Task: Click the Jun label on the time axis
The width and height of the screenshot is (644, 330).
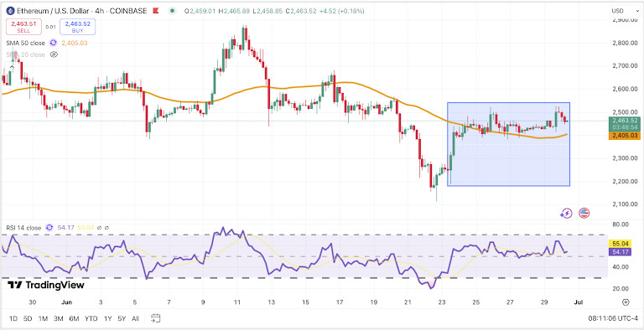Action: pos(66,302)
